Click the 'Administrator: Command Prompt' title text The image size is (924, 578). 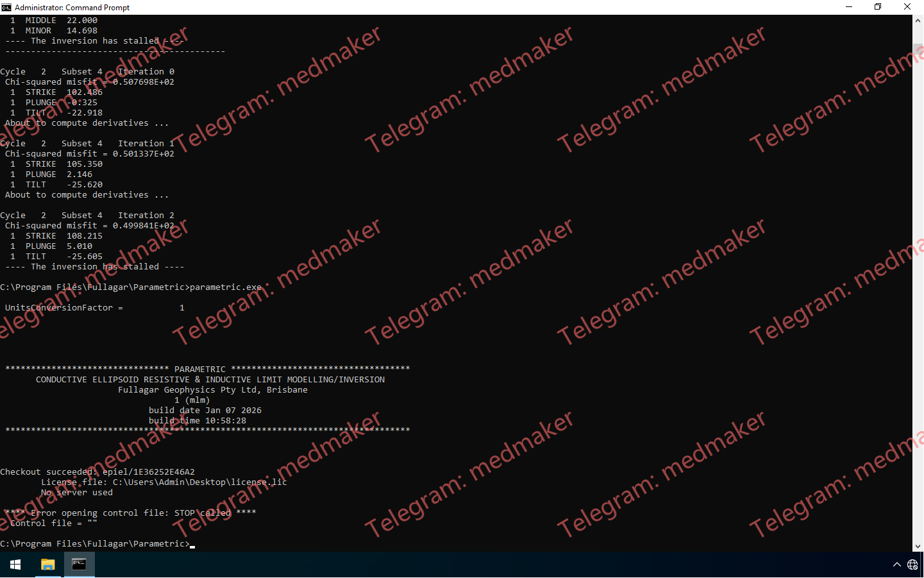tap(72, 8)
